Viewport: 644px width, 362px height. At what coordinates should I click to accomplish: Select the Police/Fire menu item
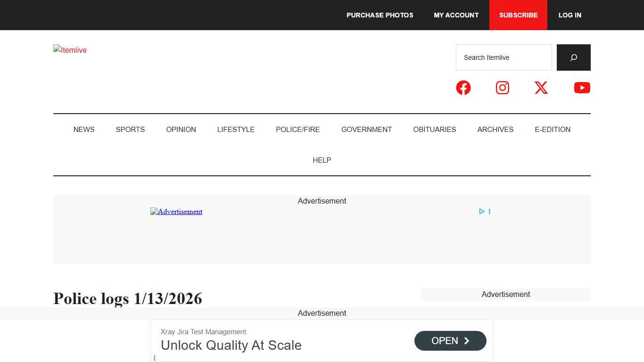(297, 130)
